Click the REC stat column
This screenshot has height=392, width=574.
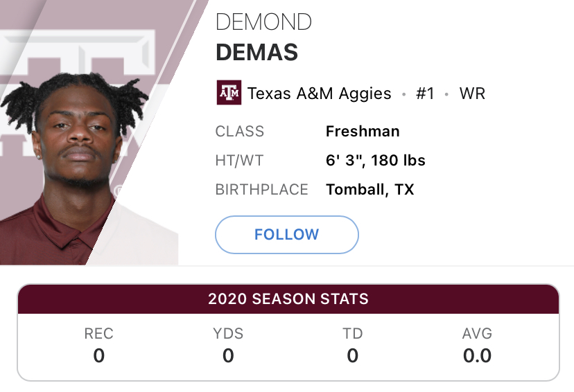point(98,346)
